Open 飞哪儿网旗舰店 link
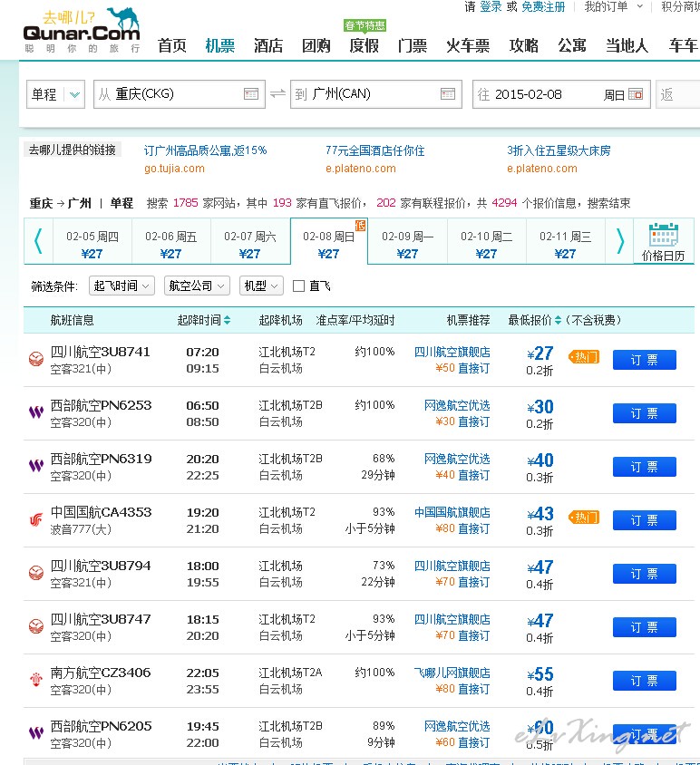Viewport: 700px width, 765px height. coord(452,673)
